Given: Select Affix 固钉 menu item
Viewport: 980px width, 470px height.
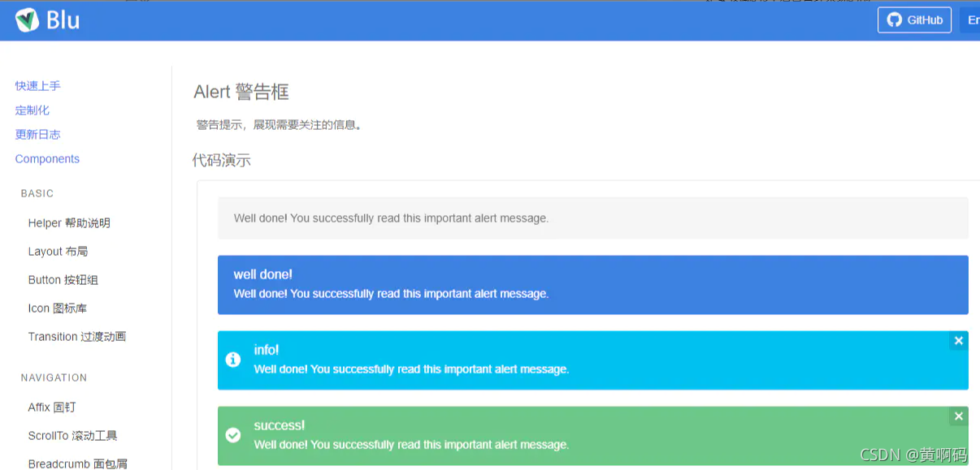Looking at the screenshot, I should click(52, 407).
